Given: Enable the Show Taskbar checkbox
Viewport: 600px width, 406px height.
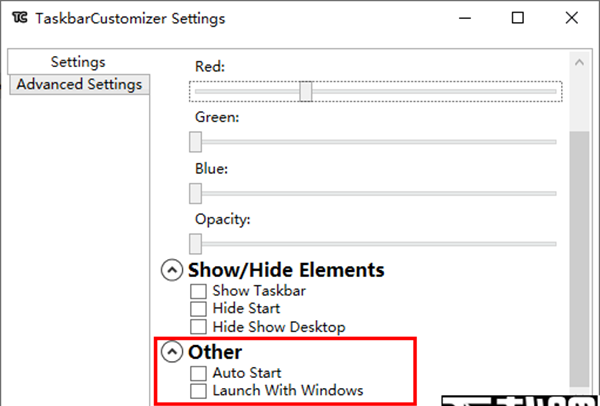Looking at the screenshot, I should tap(198, 291).
